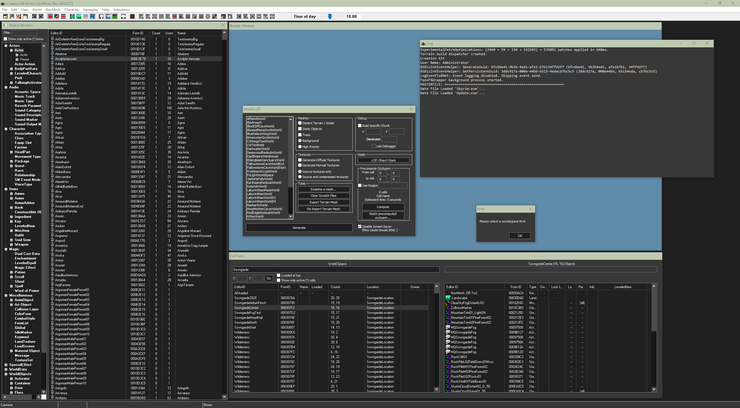Click the console log window title icon
Viewport: 740px width, 408px height.
click(x=424, y=44)
